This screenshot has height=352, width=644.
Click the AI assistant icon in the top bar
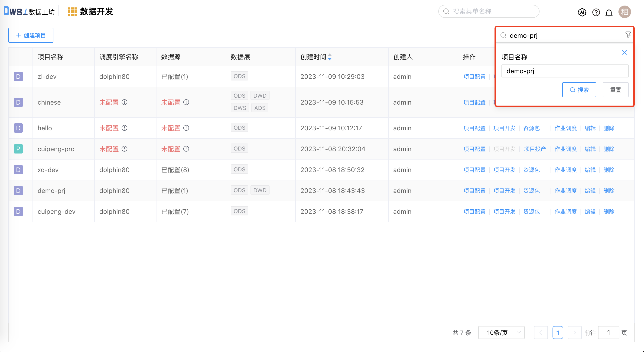(x=582, y=12)
